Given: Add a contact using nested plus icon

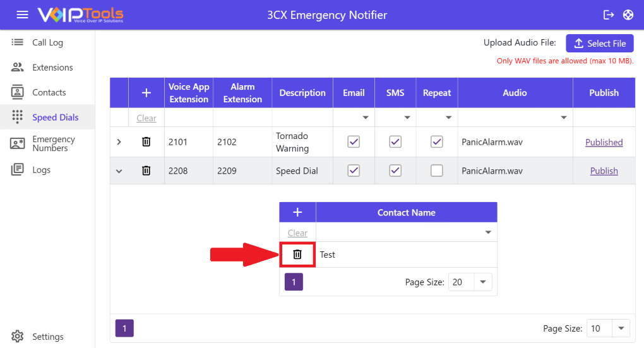Looking at the screenshot, I should (297, 213).
